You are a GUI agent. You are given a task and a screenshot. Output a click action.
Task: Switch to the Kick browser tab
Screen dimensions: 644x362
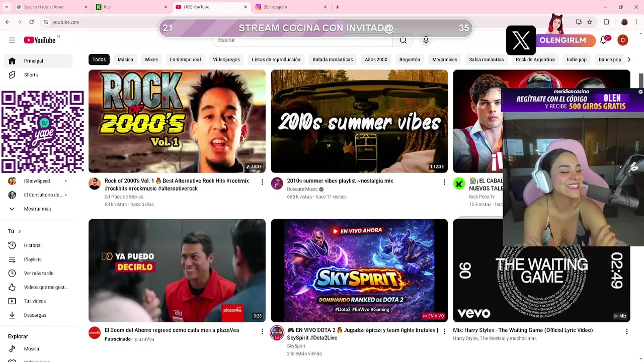pos(131,7)
